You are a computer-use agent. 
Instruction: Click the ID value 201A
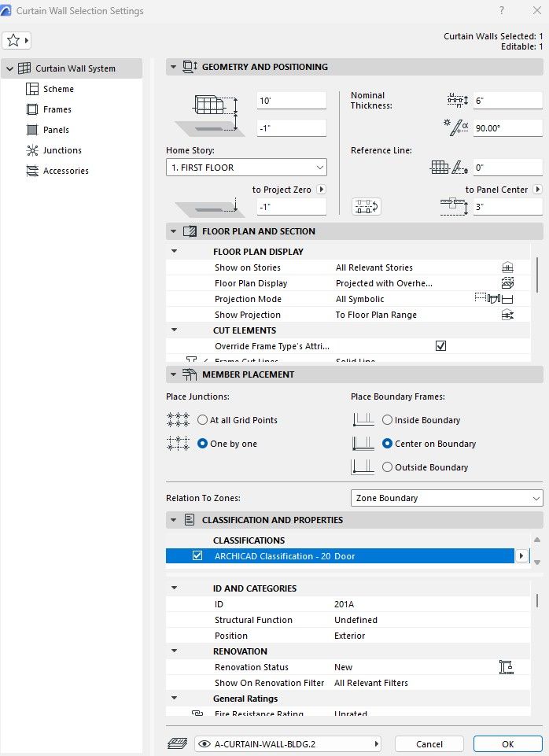pos(345,604)
